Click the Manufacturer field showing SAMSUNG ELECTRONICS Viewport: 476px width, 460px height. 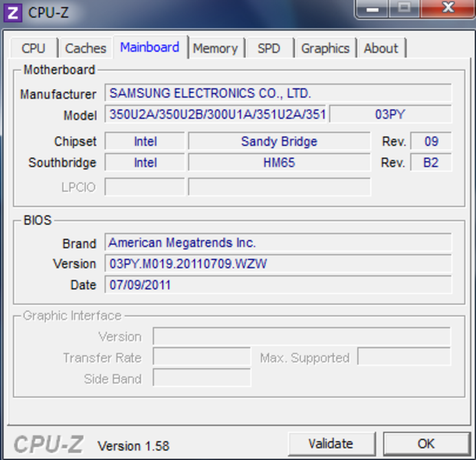coord(278,93)
